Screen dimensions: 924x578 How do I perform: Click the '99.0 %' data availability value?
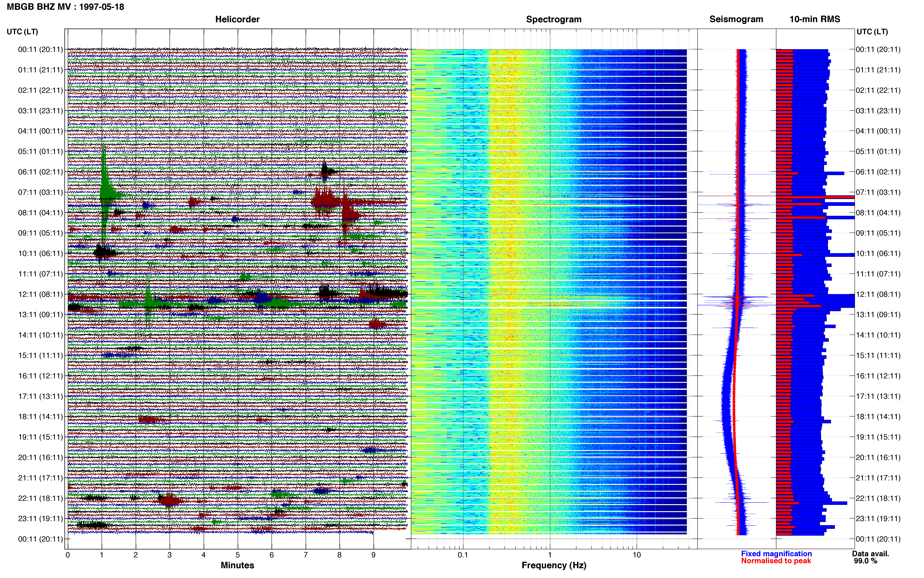pos(865,561)
